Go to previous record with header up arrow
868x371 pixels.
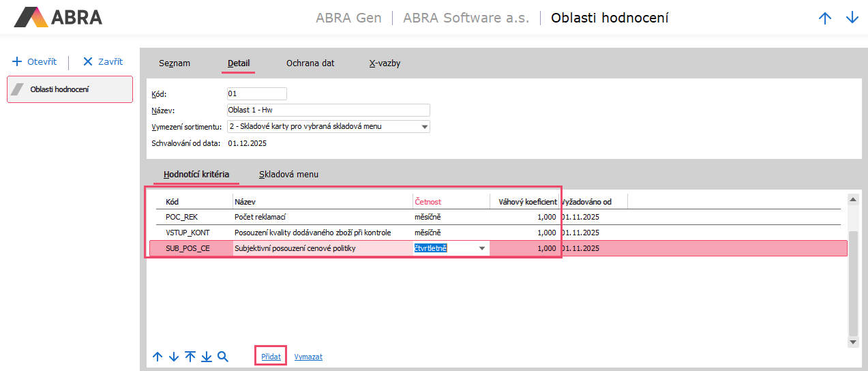click(x=825, y=18)
